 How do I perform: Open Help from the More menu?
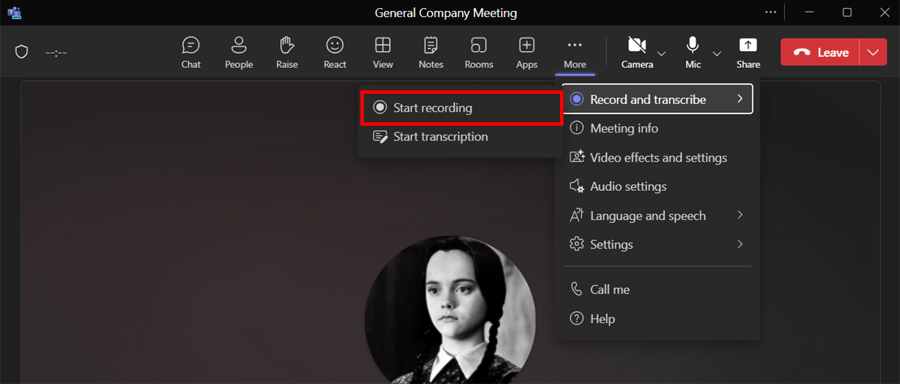tap(657, 319)
